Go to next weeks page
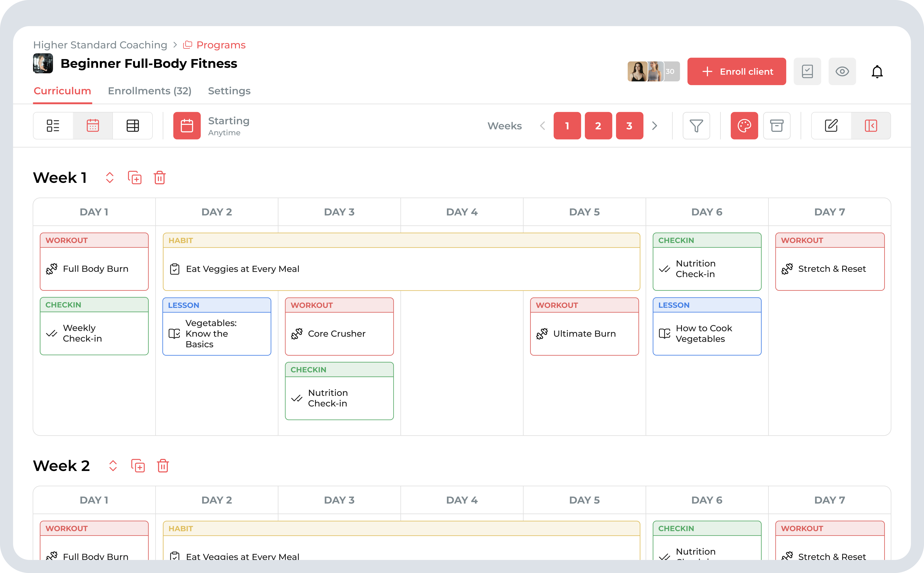This screenshot has height=573, width=924. pyautogui.click(x=654, y=125)
